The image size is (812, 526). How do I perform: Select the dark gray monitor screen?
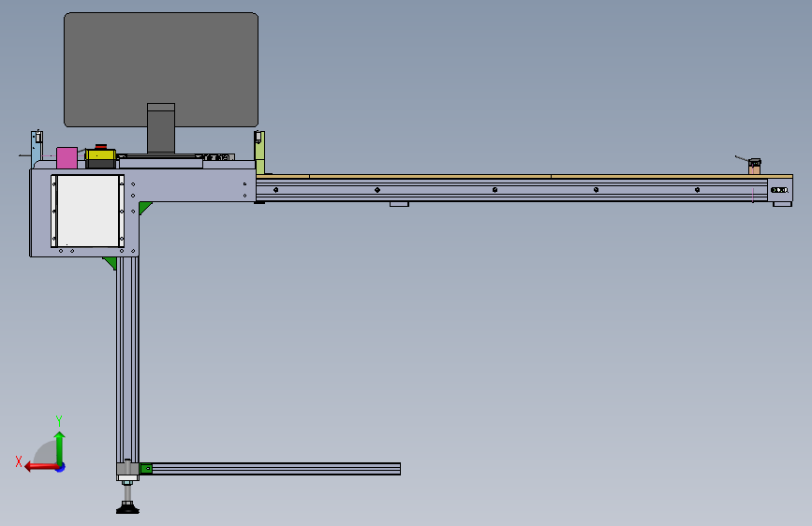coord(161,69)
